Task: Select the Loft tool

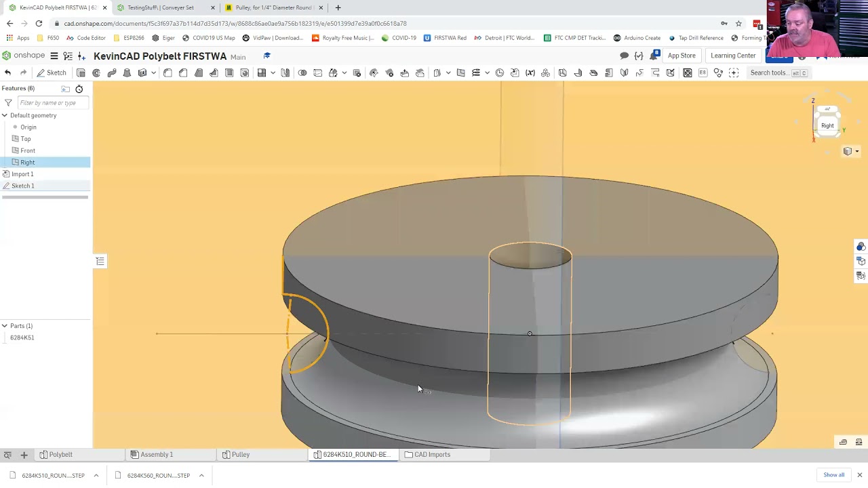Action: [x=127, y=73]
